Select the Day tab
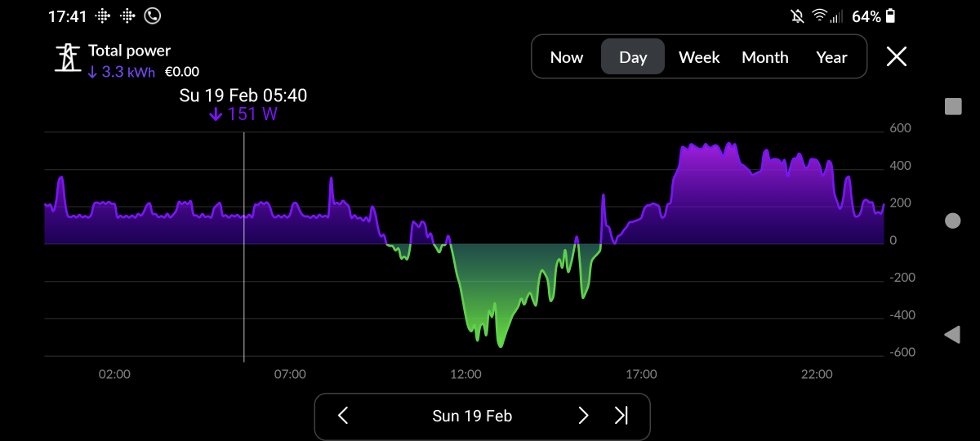This screenshot has width=980, height=441. point(633,57)
